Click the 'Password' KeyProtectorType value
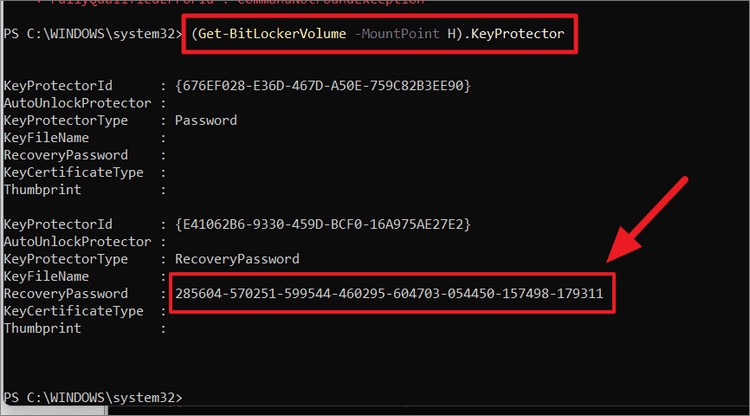The height and width of the screenshot is (416, 750). [x=206, y=120]
